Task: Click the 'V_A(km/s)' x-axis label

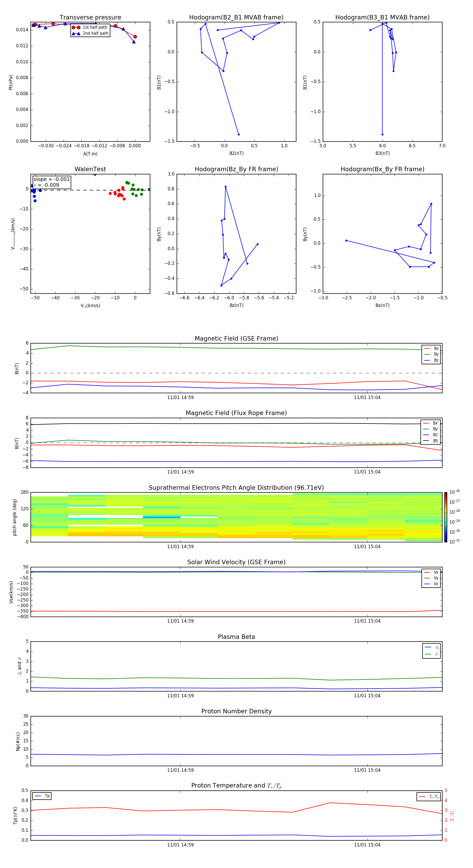Action: (90, 306)
